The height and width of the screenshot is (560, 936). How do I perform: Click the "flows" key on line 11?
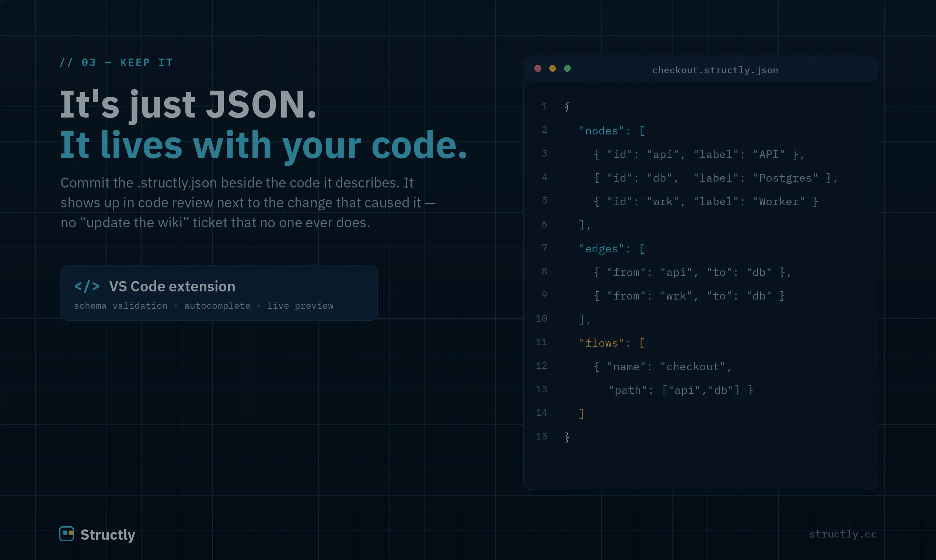601,343
